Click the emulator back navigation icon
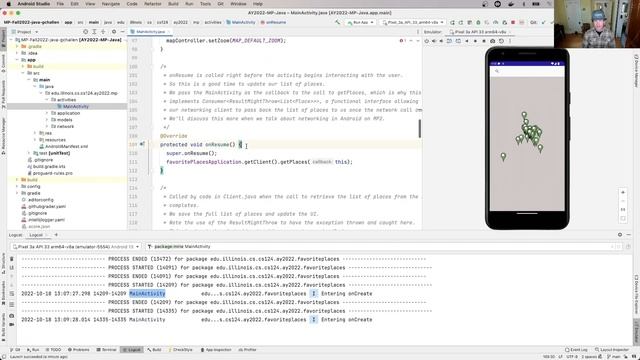The height and width of the screenshot is (360, 640). click(x=467, y=41)
